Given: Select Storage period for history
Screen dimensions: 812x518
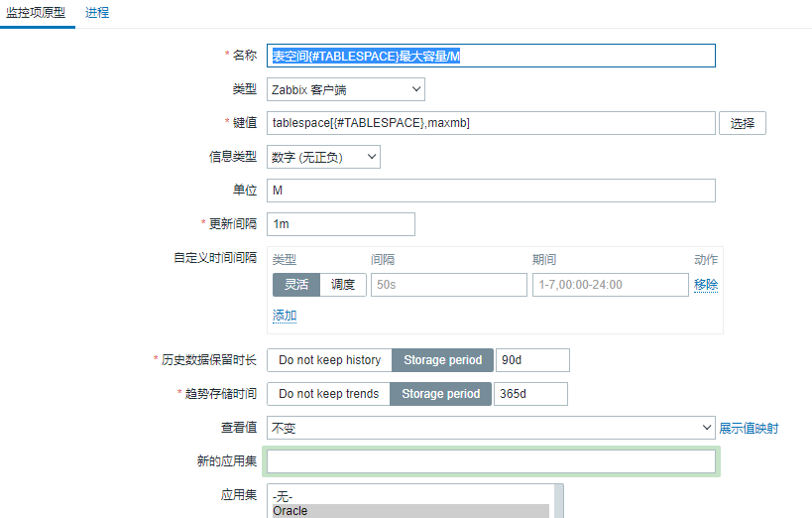Looking at the screenshot, I should [x=443, y=360].
